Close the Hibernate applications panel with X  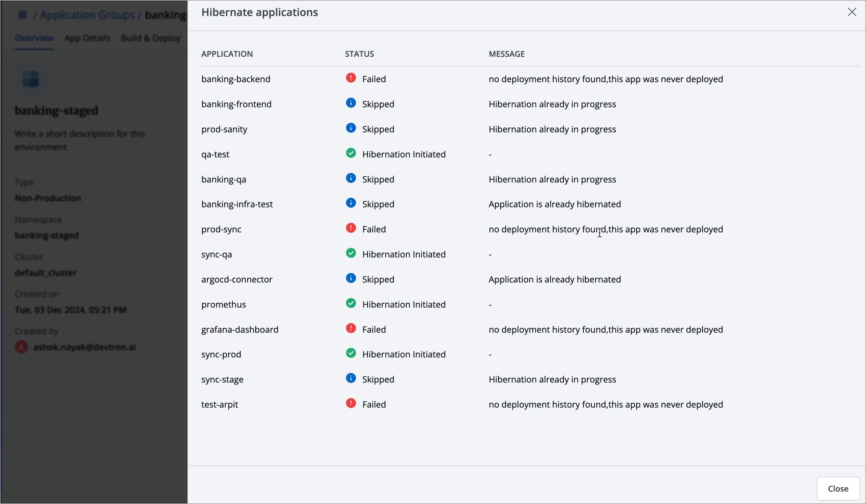click(x=852, y=12)
